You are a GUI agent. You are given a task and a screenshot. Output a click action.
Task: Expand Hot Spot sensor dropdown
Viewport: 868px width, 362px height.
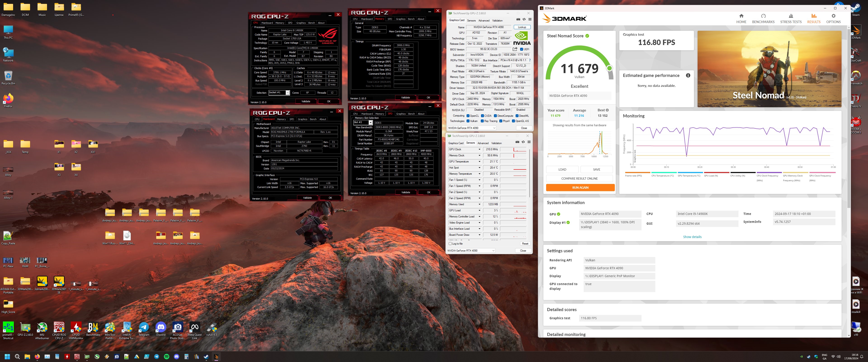tap(479, 168)
